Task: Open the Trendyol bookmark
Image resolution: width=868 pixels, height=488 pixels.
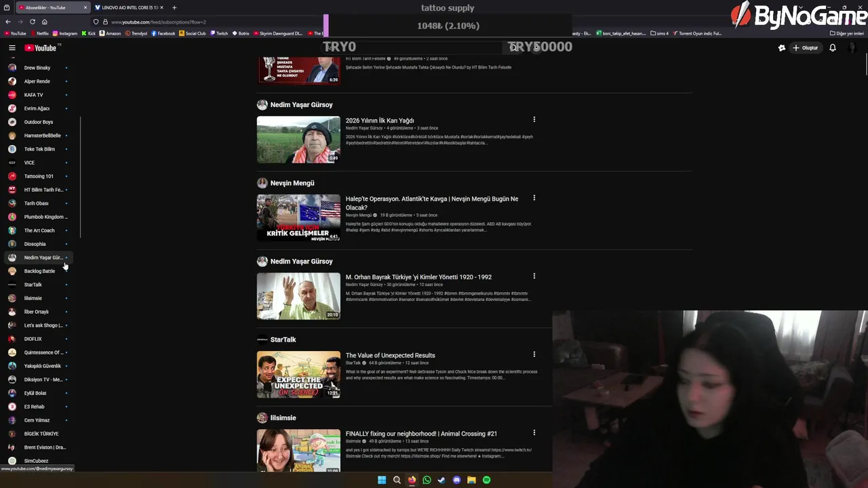Action: 136,33
